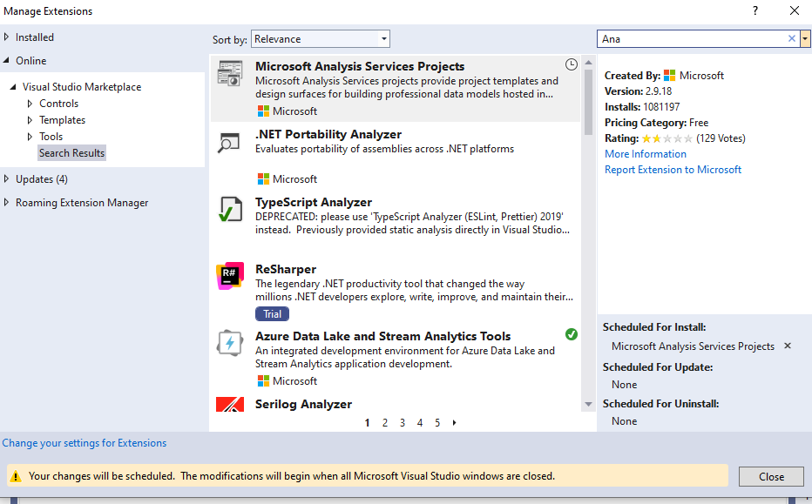
Task: Go to results page 3
Action: point(402,423)
